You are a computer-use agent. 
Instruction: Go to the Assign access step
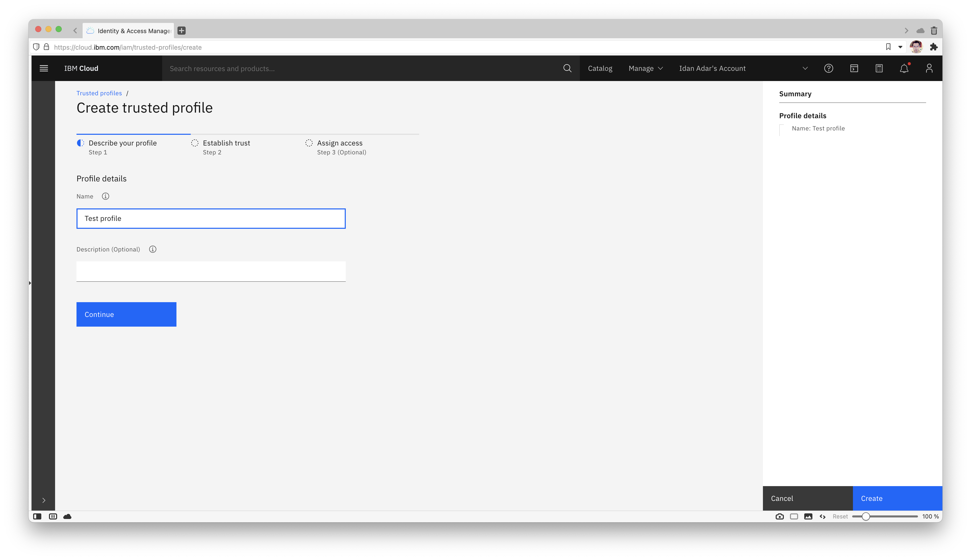339,143
